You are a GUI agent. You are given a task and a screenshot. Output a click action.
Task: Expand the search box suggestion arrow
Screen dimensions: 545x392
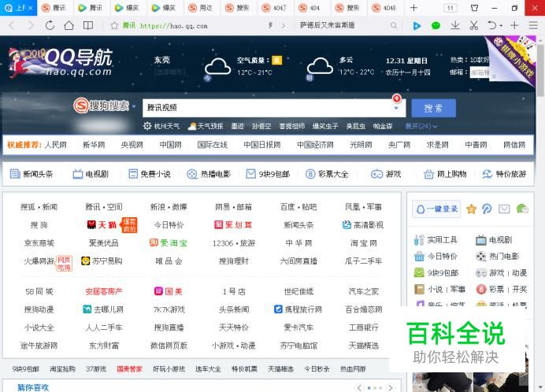click(x=396, y=108)
